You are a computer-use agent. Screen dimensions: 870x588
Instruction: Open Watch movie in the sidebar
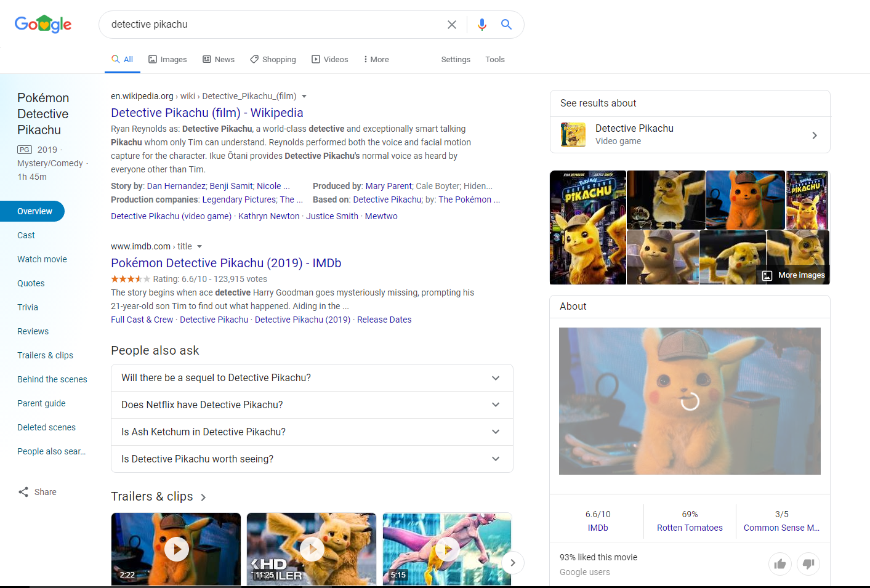[42, 259]
